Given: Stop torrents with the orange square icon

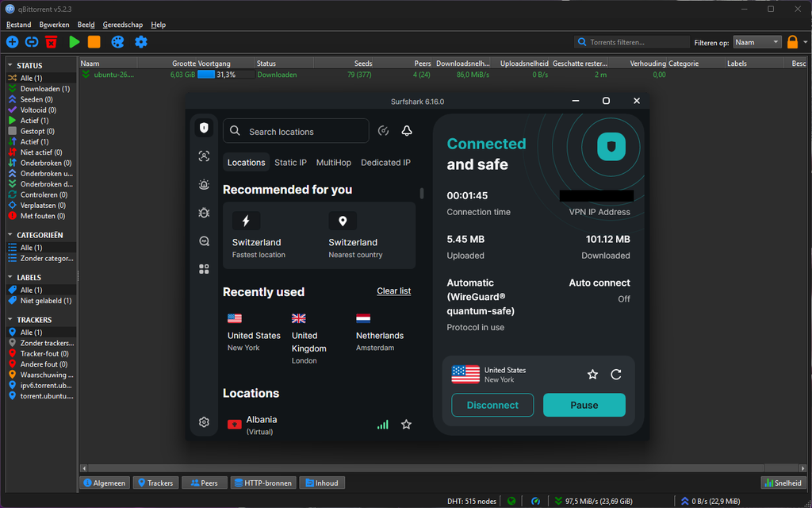Looking at the screenshot, I should tap(94, 42).
